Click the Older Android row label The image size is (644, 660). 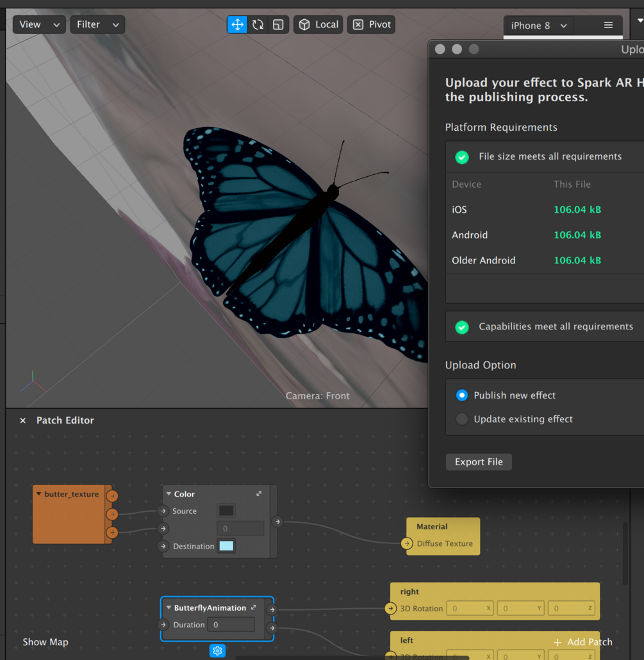point(484,260)
